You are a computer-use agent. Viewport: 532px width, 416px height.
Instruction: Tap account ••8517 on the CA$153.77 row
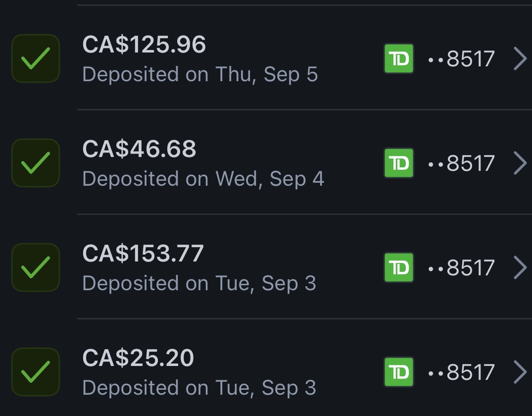click(x=462, y=267)
